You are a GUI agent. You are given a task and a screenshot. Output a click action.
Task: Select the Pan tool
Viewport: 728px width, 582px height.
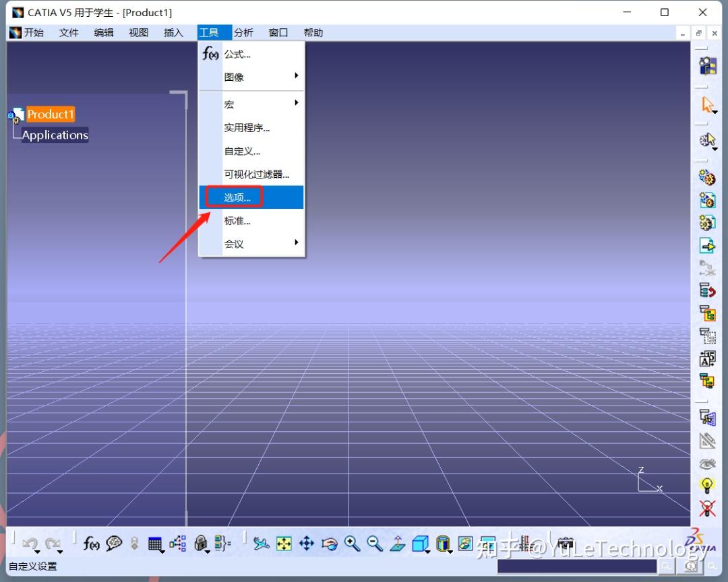[x=307, y=544]
